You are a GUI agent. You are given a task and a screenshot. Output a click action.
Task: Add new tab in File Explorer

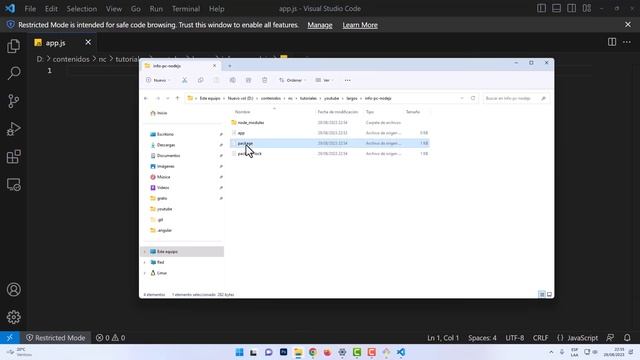coord(230,66)
